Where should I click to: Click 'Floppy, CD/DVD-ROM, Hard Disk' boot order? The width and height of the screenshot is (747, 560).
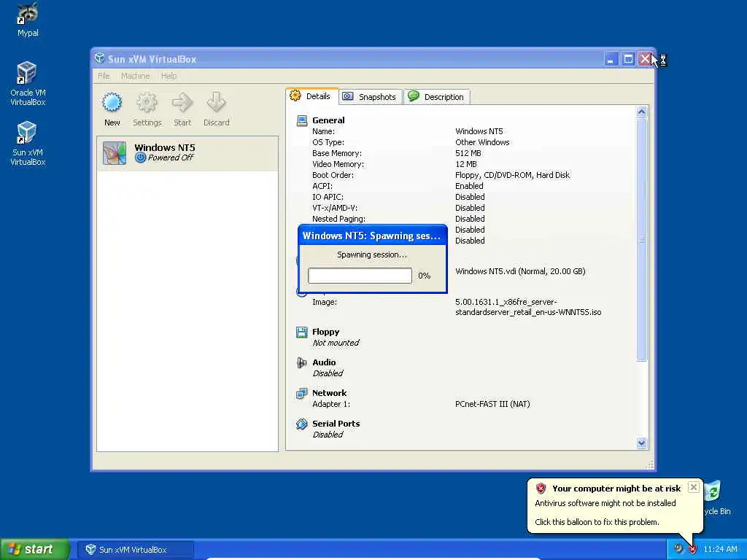[x=512, y=175]
